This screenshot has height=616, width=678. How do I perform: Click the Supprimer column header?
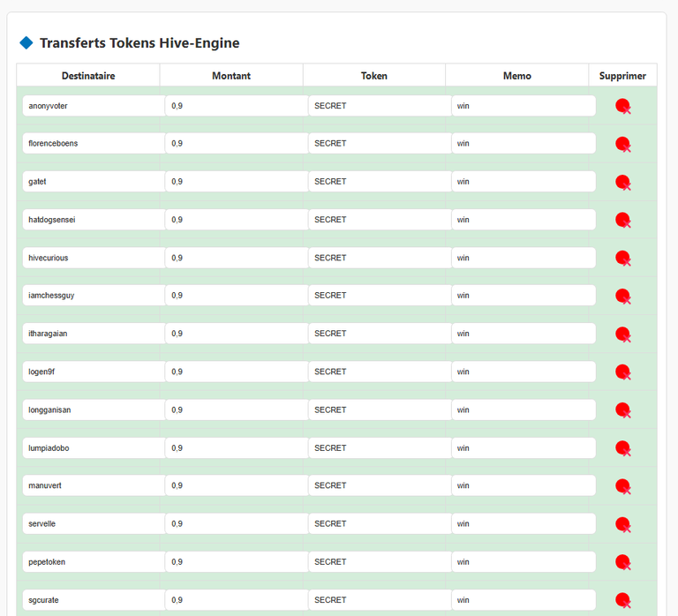(x=622, y=76)
